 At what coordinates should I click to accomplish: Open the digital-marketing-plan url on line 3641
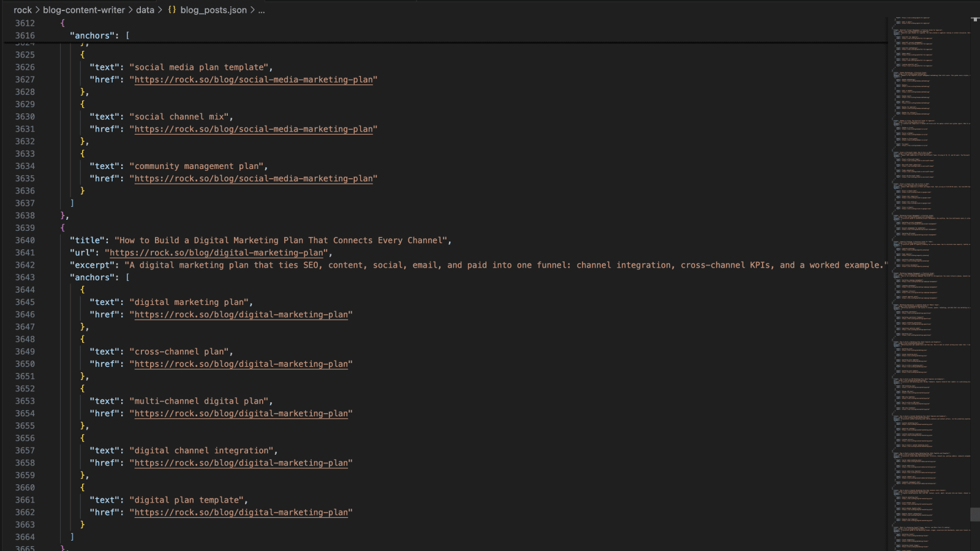pos(216,253)
